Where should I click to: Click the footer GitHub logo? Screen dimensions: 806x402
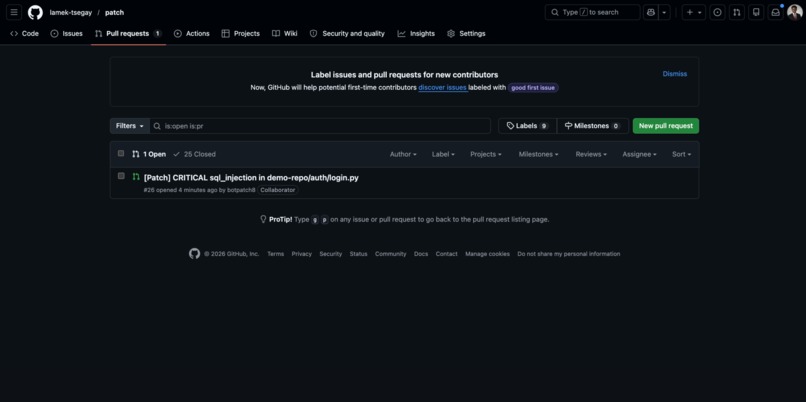pos(194,254)
